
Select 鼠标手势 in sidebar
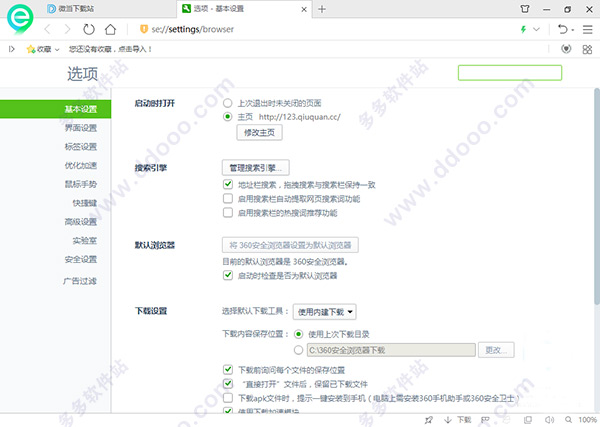pyautogui.click(x=81, y=184)
